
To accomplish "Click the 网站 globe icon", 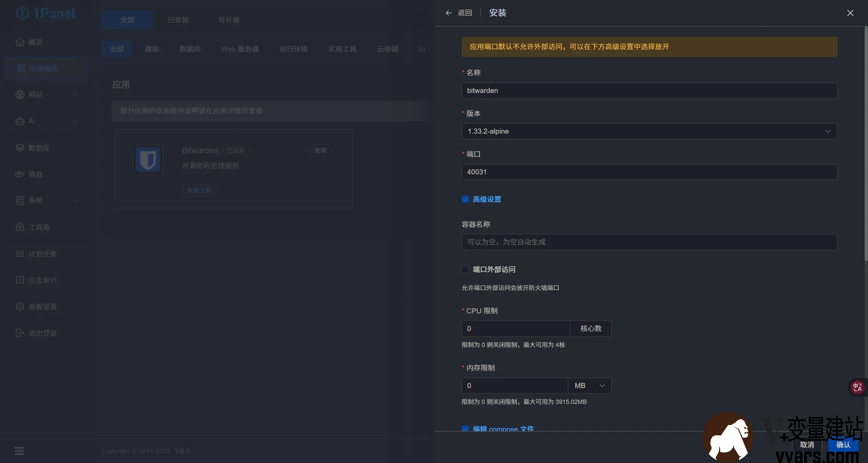I will [20, 95].
